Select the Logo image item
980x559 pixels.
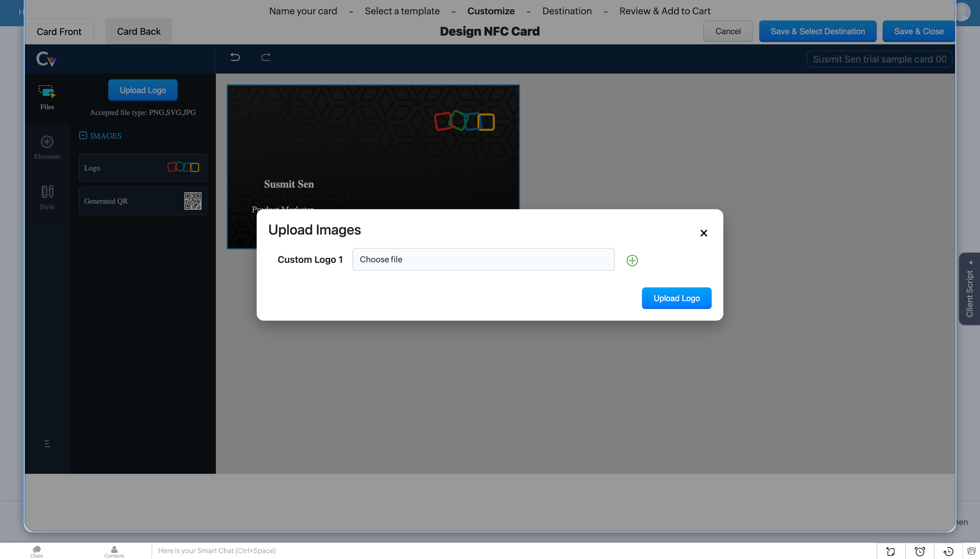[142, 168]
